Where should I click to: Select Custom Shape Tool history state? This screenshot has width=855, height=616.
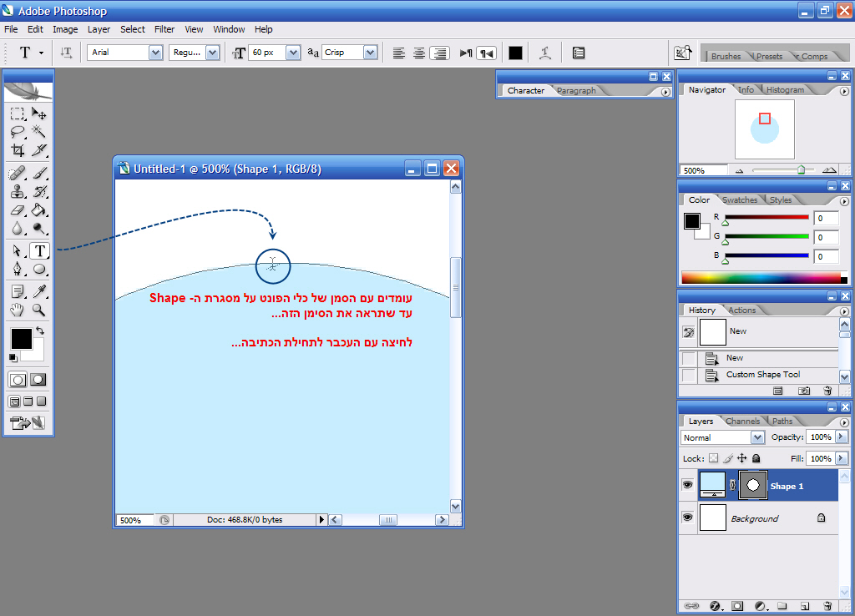click(x=762, y=375)
